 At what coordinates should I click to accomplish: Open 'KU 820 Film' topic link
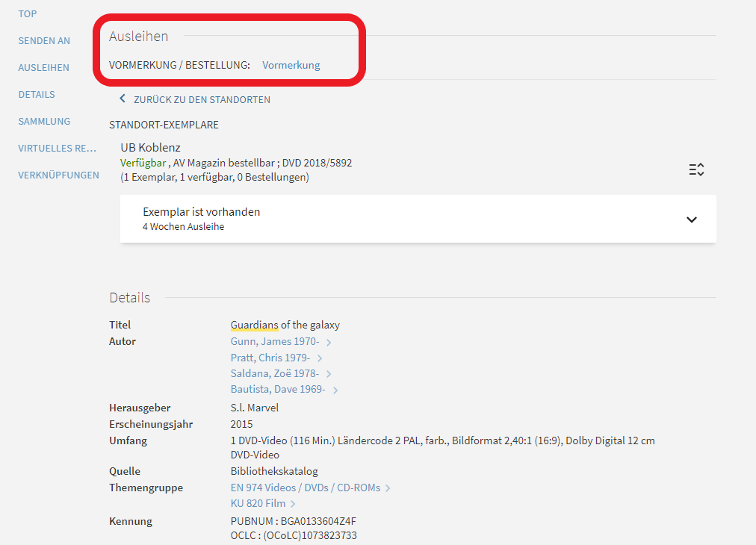258,503
